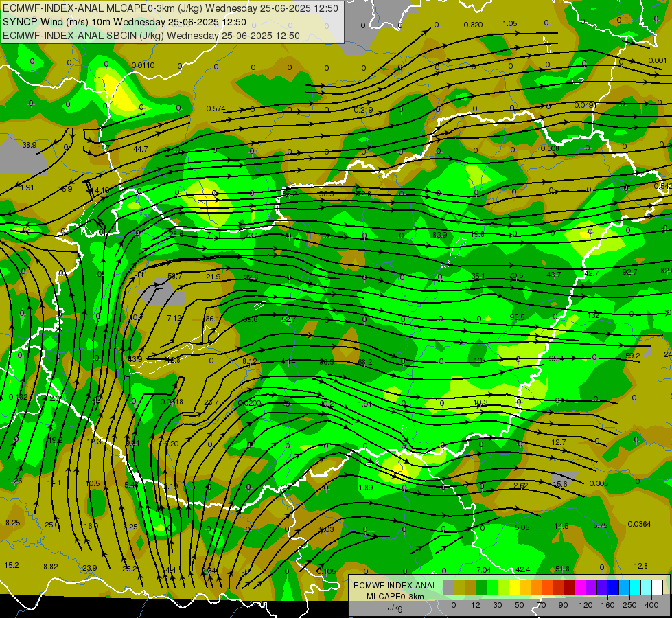
Task: Click the 92.7 map value
Action: 629,272
